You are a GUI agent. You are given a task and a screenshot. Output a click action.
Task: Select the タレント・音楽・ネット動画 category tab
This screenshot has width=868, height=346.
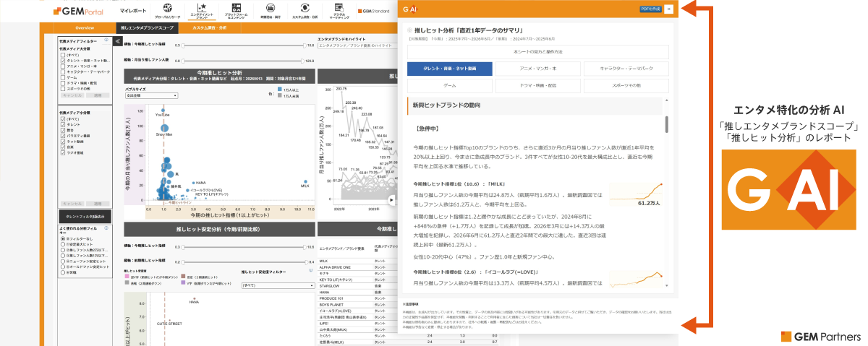click(450, 69)
